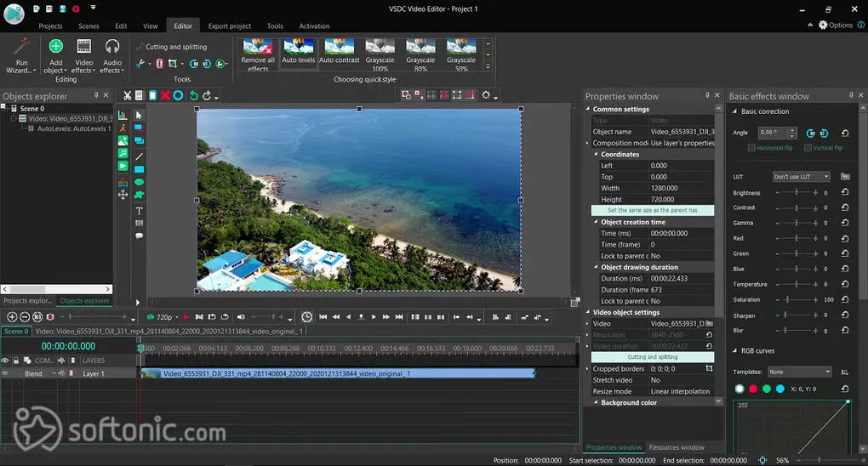
Task: Click the speech bubble tooltip tool
Action: point(139,236)
